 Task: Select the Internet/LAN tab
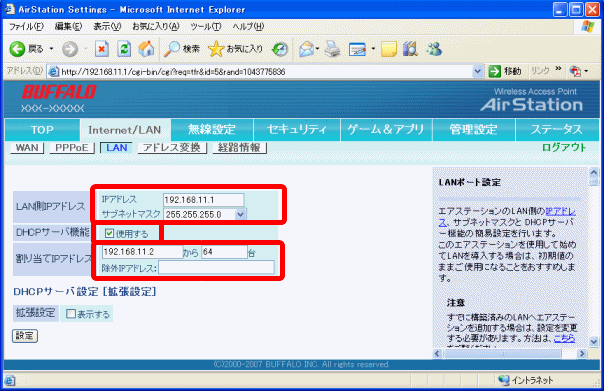click(125, 130)
